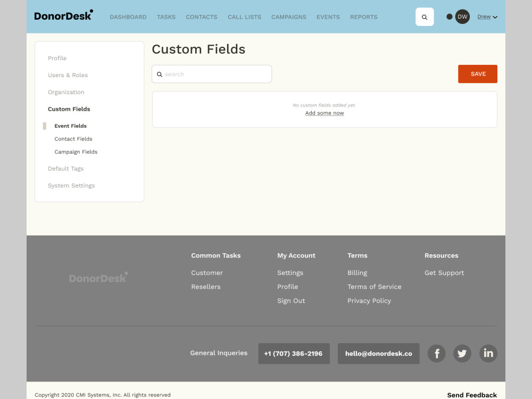Click the magnifier icon in search field

(160, 74)
